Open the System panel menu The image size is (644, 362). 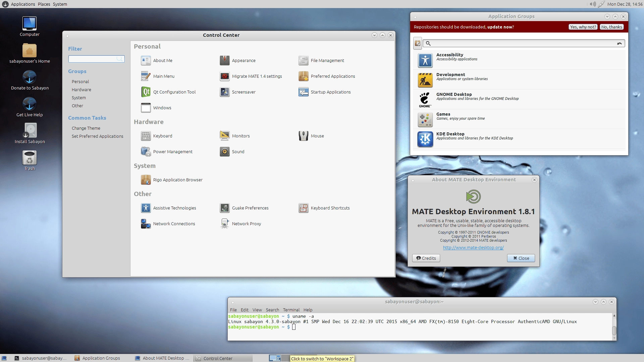click(60, 4)
